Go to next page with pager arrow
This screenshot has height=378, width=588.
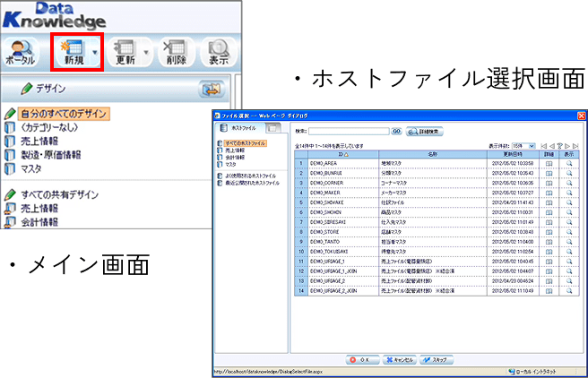coord(567,146)
